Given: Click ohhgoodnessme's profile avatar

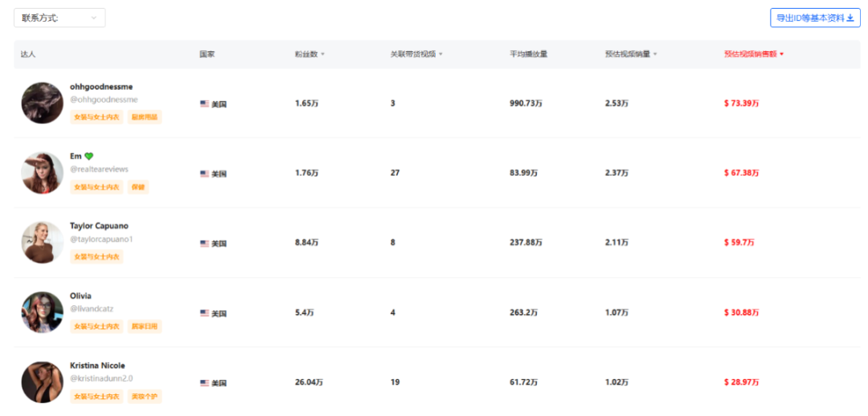Looking at the screenshot, I should pyautogui.click(x=43, y=103).
